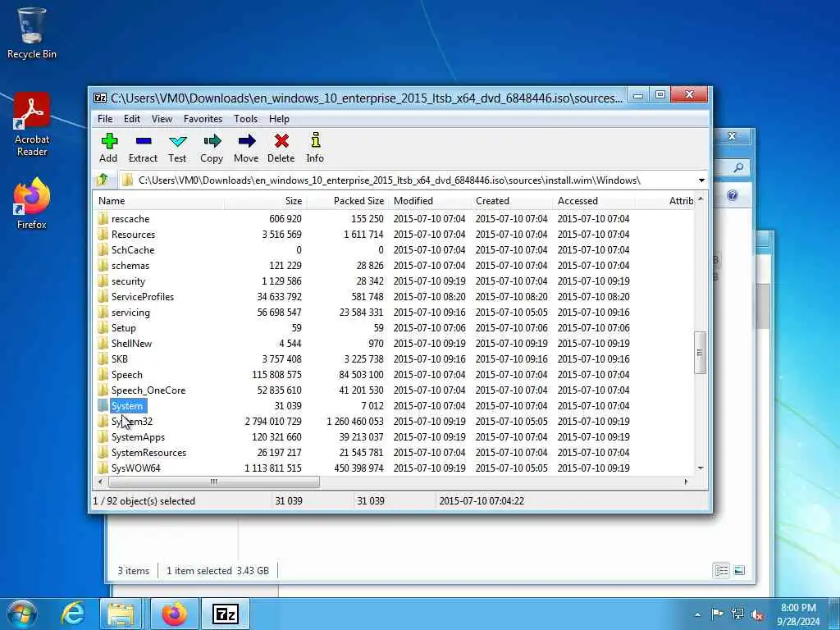
Task: Select the Firefox desktop shortcut
Action: (x=32, y=204)
